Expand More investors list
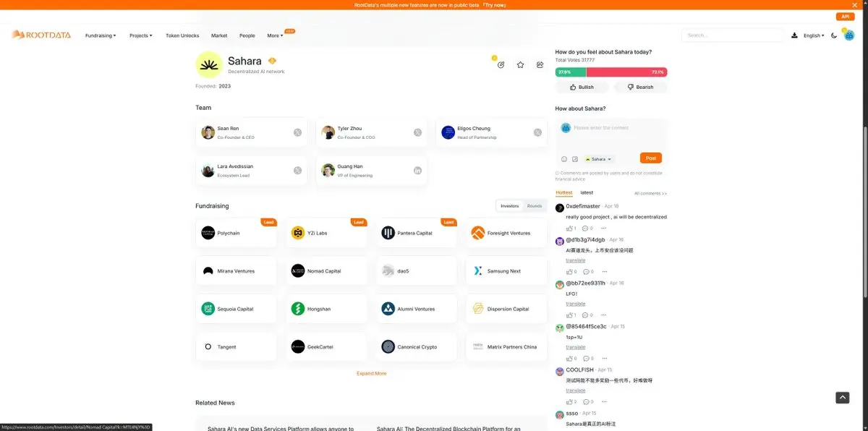 [x=371, y=373]
